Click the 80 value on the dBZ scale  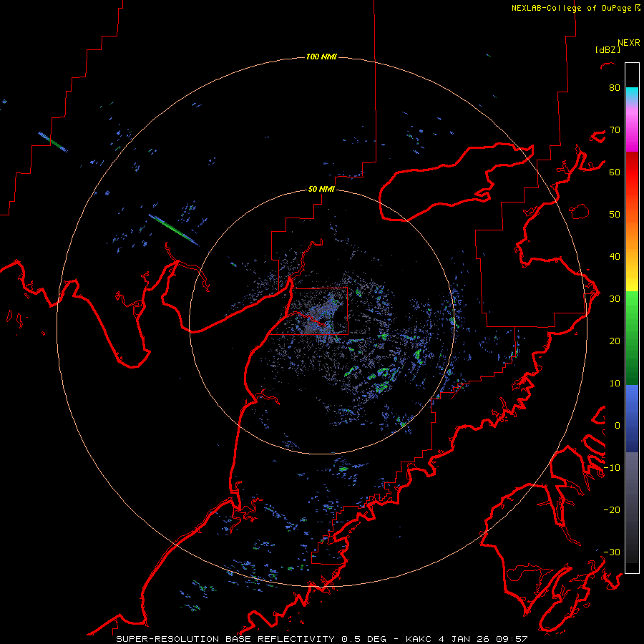(x=615, y=87)
